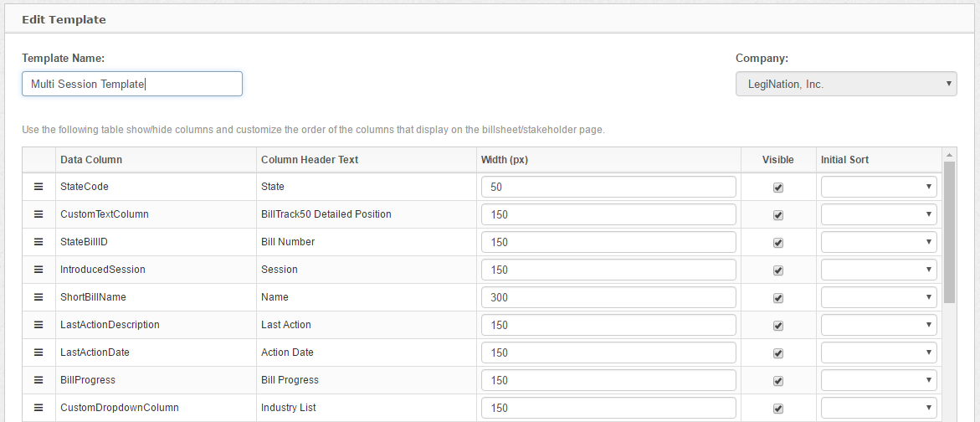The width and height of the screenshot is (980, 422).
Task: Uncheck the Visible checkbox for StateCode
Action: pyautogui.click(x=778, y=188)
